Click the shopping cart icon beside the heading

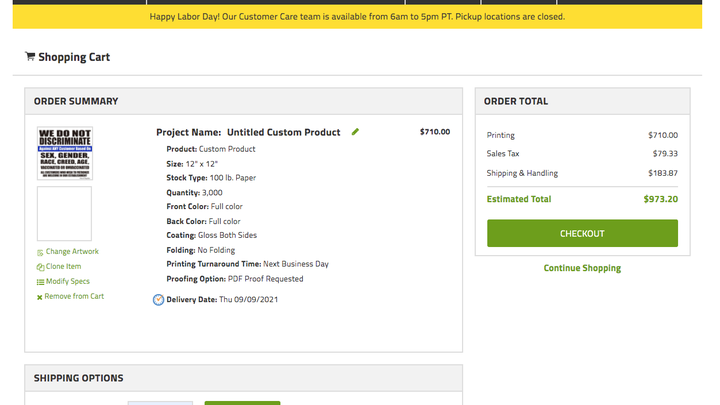(30, 56)
